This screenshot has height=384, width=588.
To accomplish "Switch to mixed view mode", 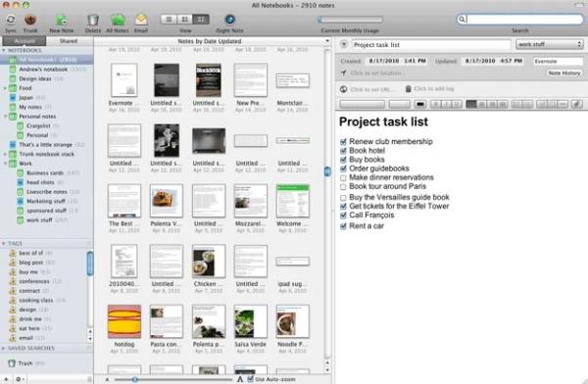I will [185, 20].
